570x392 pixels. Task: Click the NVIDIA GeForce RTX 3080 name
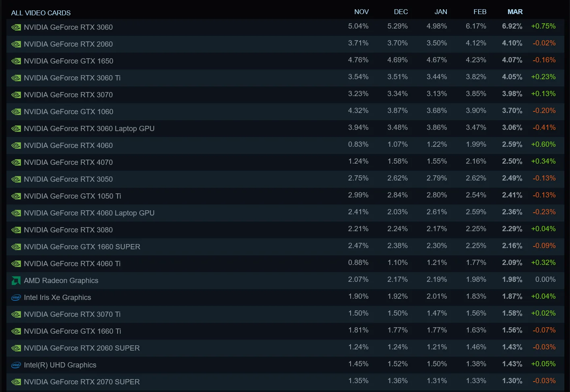[68, 230]
